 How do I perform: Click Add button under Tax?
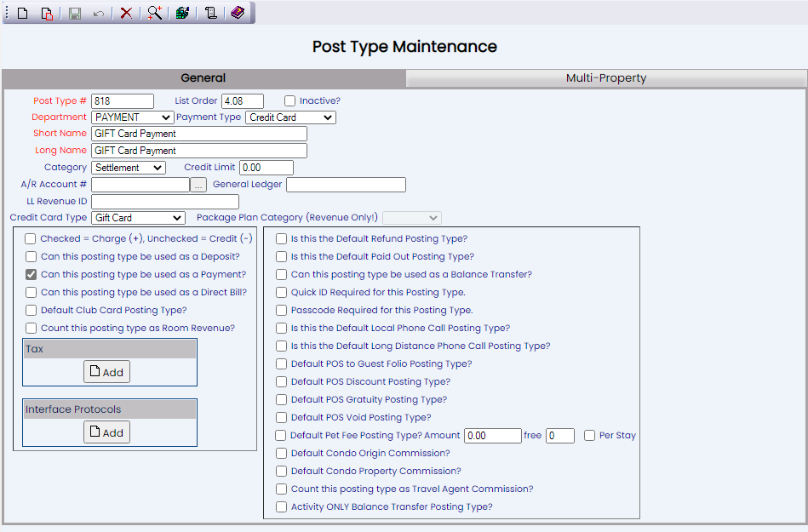[x=106, y=372]
